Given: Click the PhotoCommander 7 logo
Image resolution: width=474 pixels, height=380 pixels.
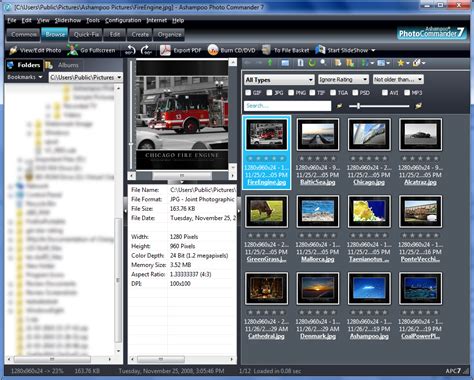Looking at the screenshot, I should (x=432, y=33).
